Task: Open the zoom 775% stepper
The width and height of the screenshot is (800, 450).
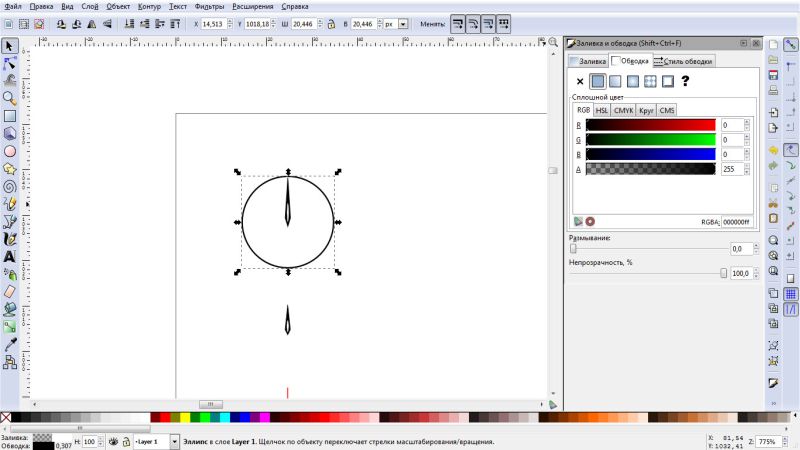Action: point(784,442)
